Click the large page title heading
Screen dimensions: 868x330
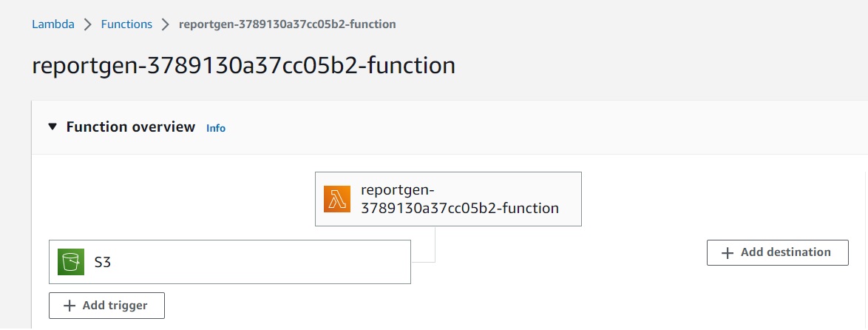[x=243, y=66]
